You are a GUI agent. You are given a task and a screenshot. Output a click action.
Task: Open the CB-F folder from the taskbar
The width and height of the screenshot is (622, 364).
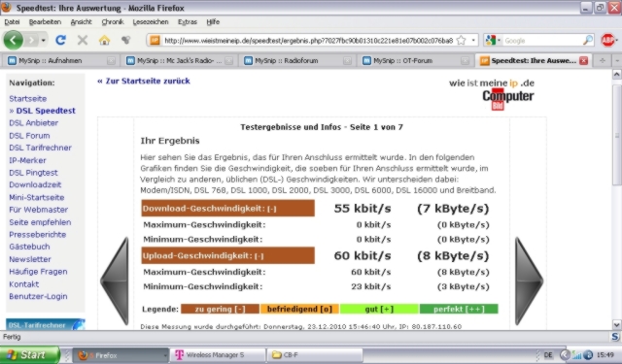pyautogui.click(x=315, y=355)
